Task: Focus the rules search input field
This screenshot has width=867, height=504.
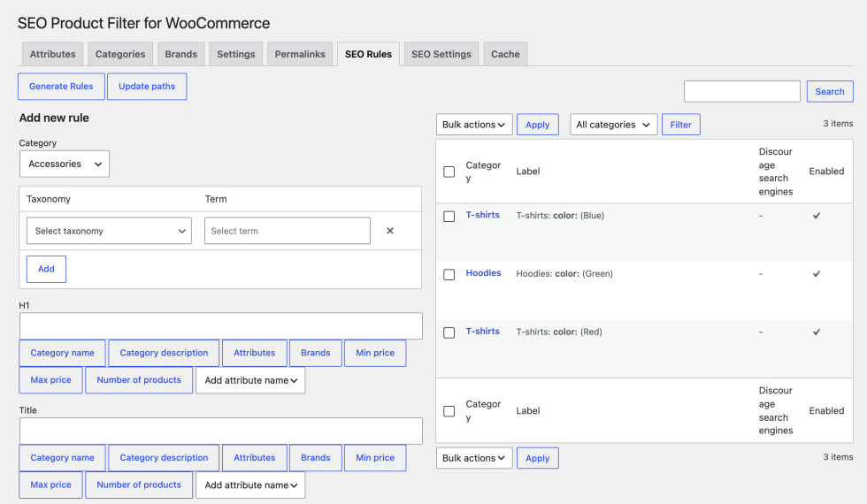Action: (x=741, y=91)
